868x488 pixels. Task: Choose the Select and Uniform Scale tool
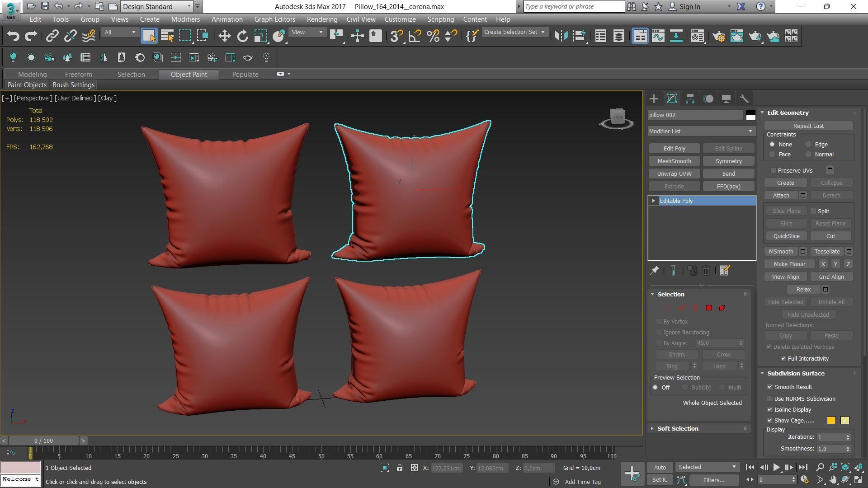[261, 36]
